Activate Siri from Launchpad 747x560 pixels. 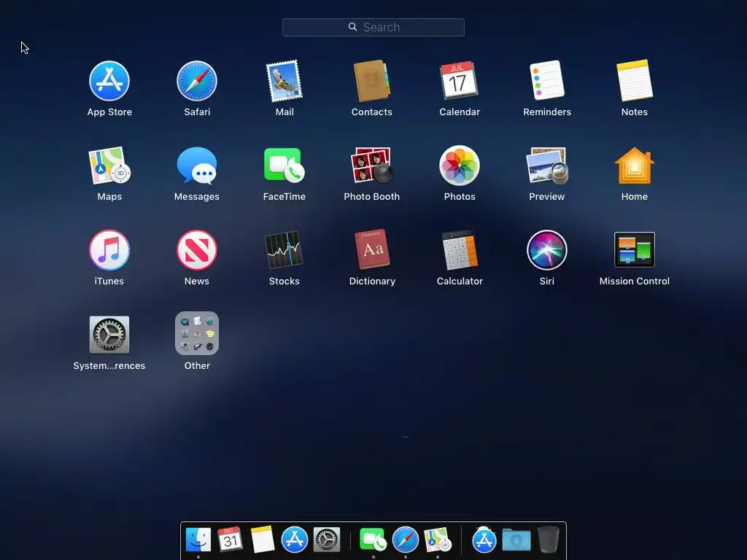click(x=547, y=250)
